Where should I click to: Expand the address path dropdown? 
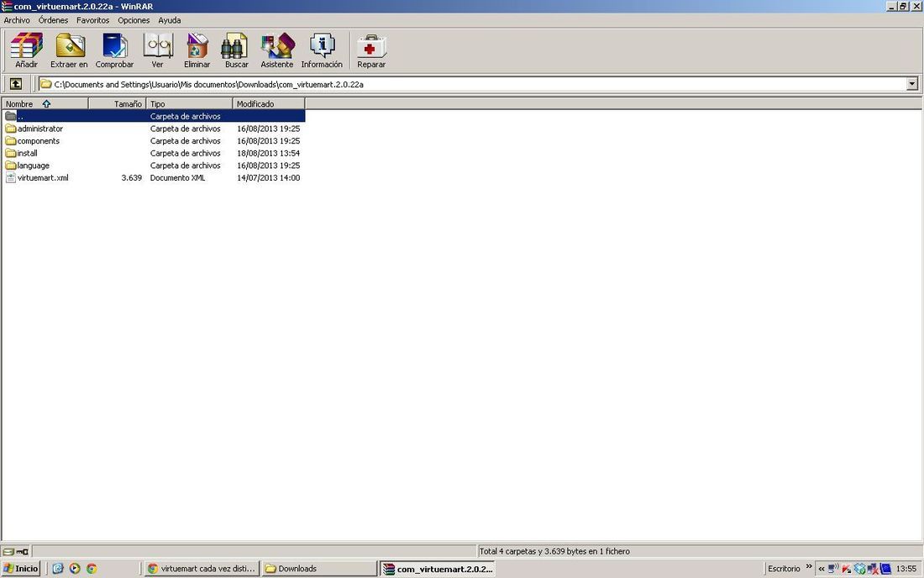912,84
